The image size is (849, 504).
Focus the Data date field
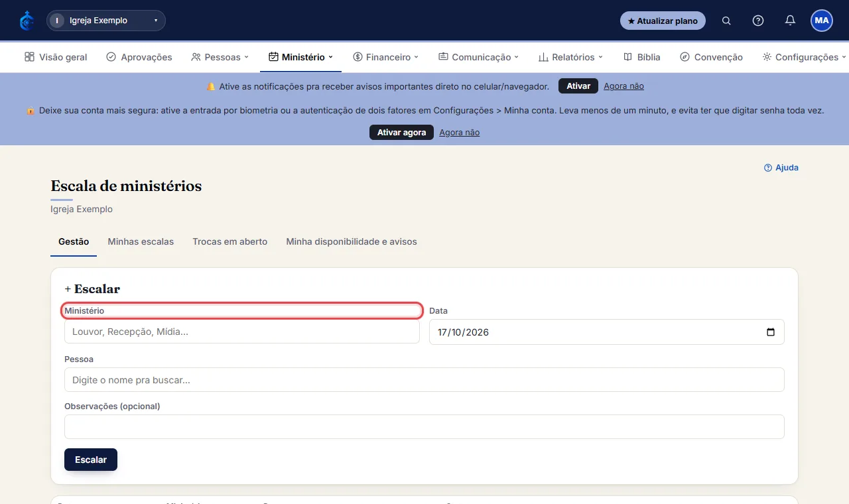pos(607,332)
